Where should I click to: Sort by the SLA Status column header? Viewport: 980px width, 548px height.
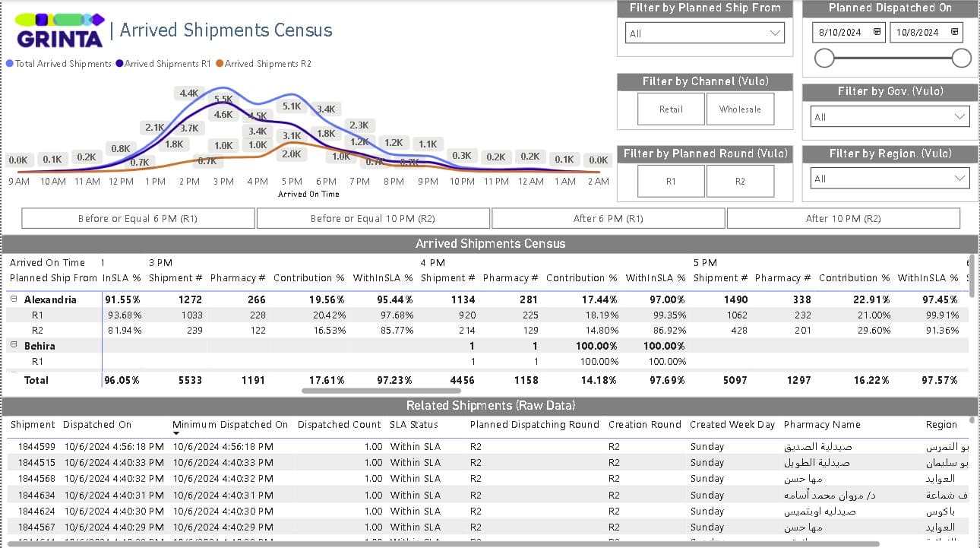(x=414, y=425)
